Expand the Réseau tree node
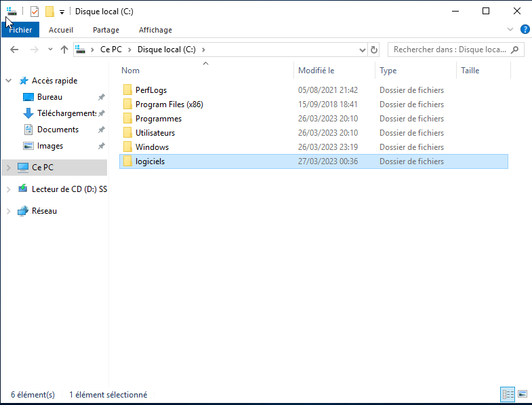 point(8,211)
